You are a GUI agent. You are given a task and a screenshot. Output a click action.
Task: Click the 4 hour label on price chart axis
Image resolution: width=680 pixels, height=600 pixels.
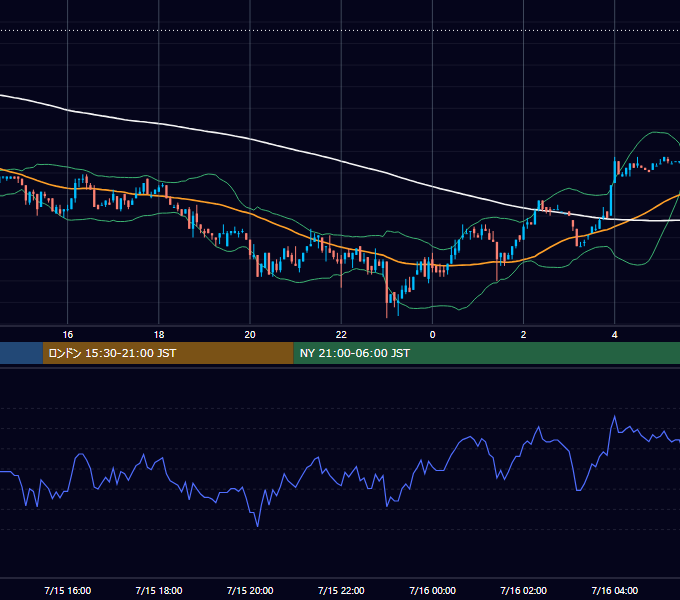click(615, 335)
